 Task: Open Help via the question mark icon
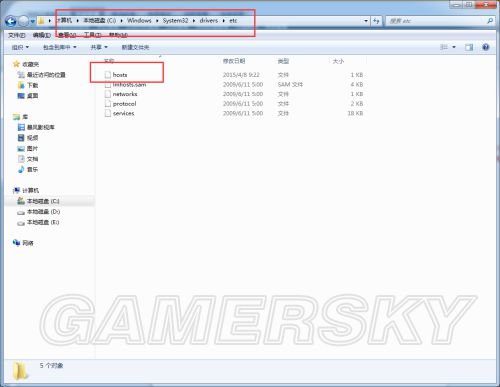(x=486, y=47)
